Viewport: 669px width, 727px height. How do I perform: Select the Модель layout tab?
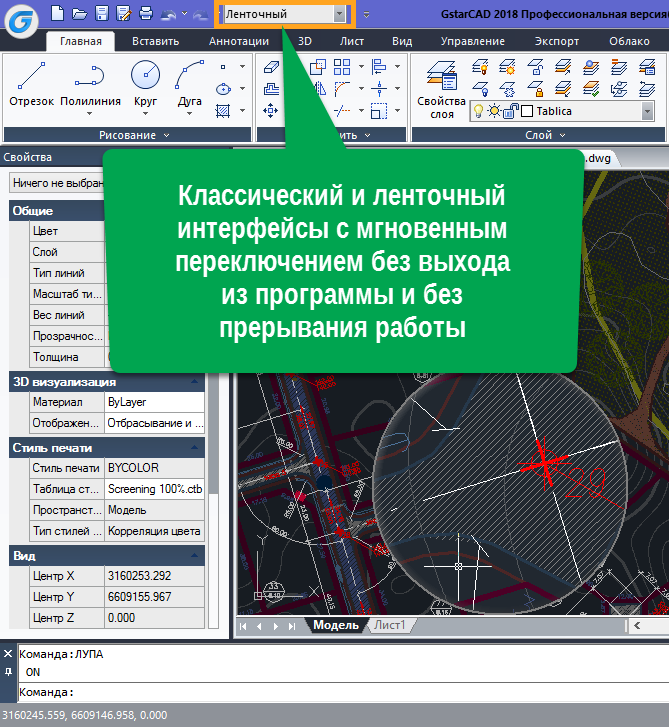coord(336,625)
